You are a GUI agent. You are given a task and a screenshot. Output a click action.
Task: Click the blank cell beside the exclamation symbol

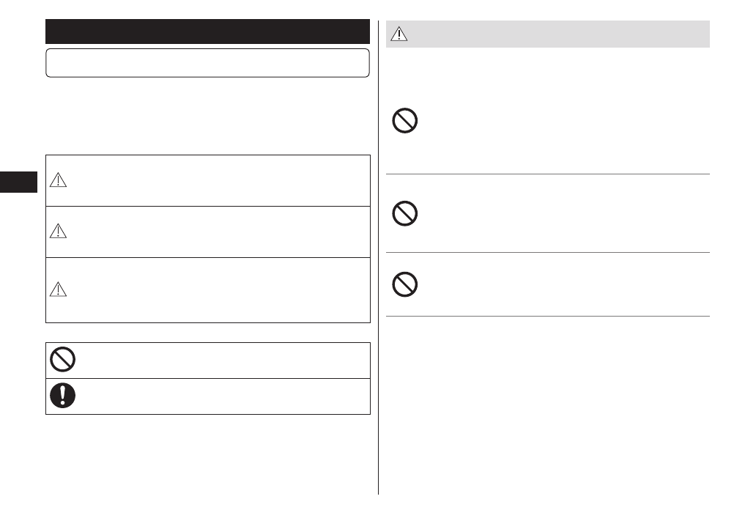coord(220,396)
